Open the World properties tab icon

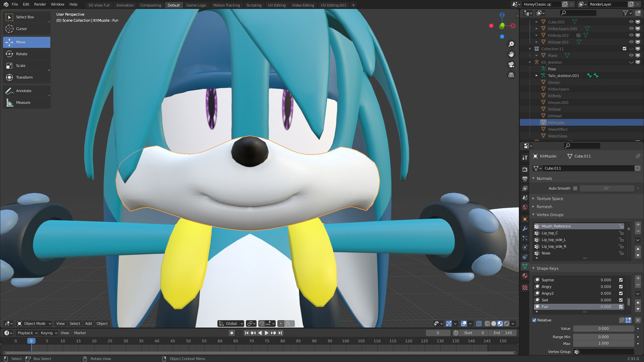click(525, 207)
